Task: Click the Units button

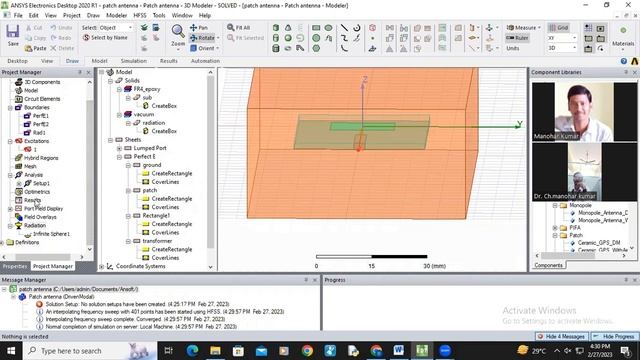Action: [513, 48]
